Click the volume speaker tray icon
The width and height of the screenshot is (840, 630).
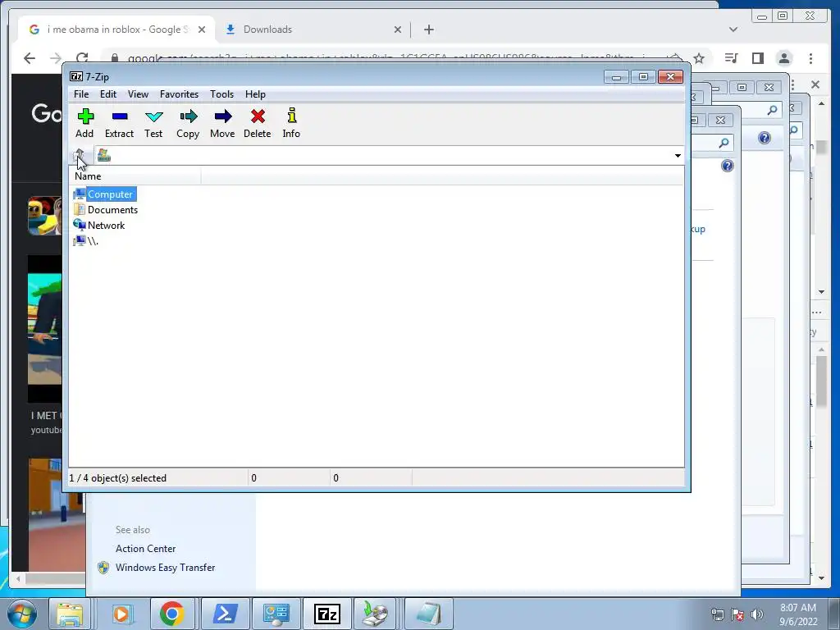tap(757, 614)
